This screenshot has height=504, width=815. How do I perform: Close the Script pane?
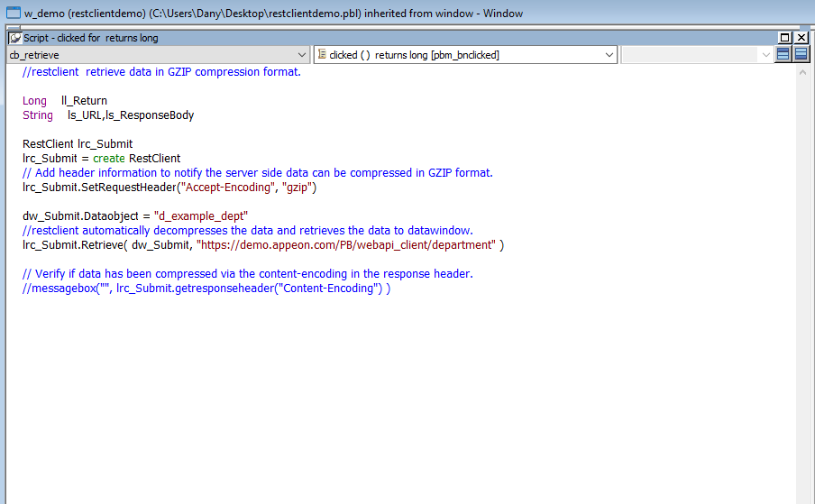pos(801,37)
